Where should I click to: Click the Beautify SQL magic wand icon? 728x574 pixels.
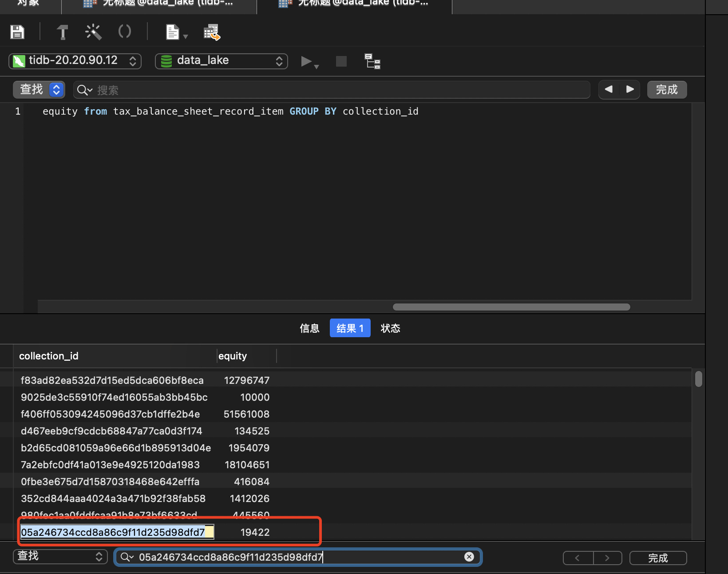93,32
